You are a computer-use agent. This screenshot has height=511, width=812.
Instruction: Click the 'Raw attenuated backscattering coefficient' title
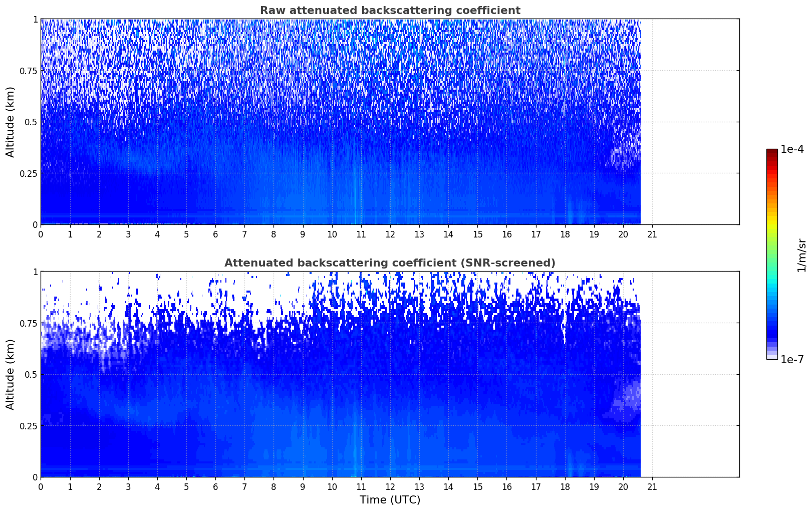pos(390,11)
